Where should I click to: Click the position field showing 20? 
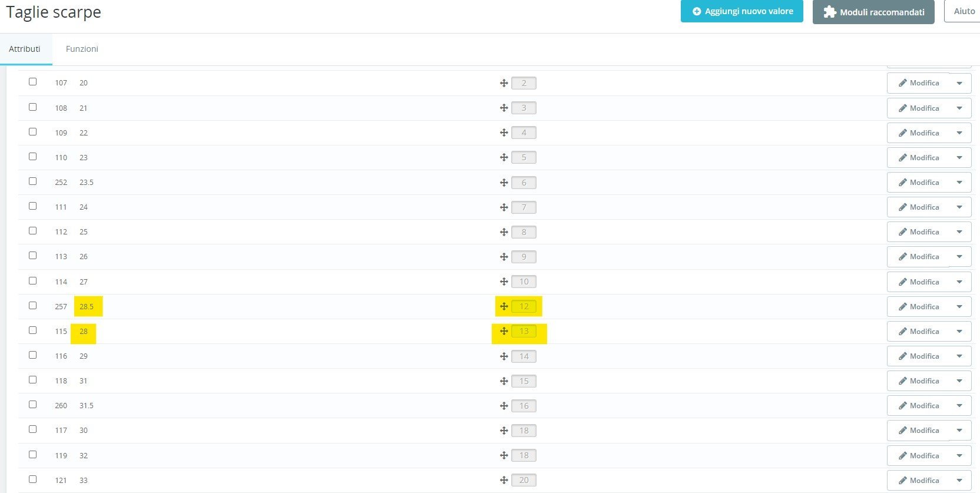(524, 480)
